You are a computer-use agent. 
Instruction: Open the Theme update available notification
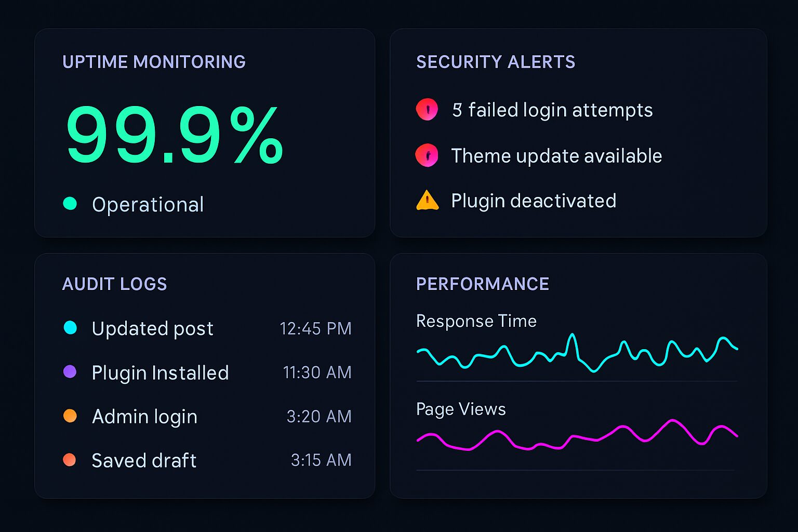tap(556, 155)
